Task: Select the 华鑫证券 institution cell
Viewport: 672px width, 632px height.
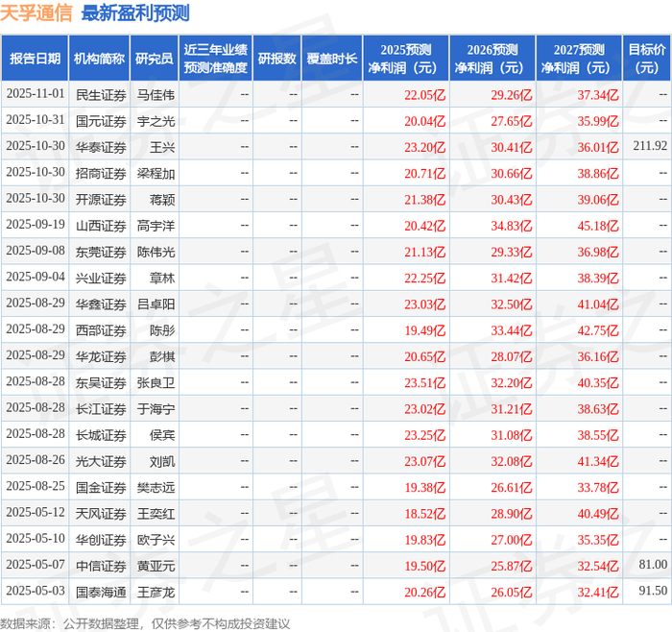Action: [x=101, y=304]
